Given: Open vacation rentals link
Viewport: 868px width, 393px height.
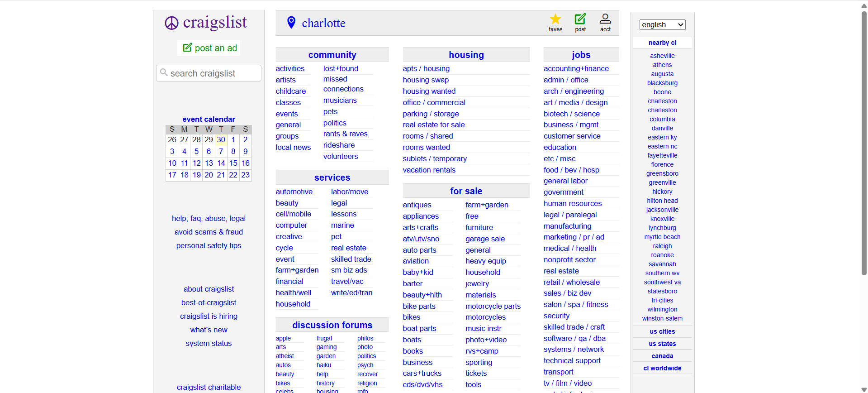Looking at the screenshot, I should coord(429,170).
